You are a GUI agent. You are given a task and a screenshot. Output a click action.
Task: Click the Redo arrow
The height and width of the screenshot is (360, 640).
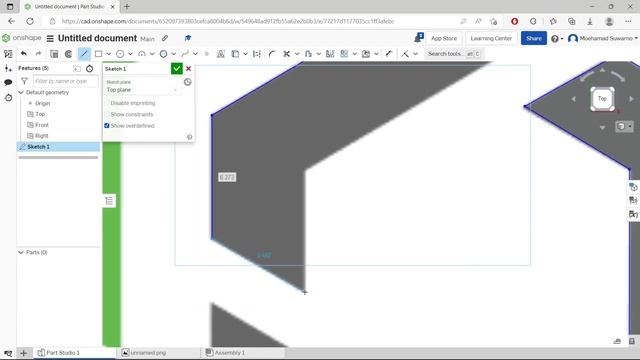click(38, 53)
